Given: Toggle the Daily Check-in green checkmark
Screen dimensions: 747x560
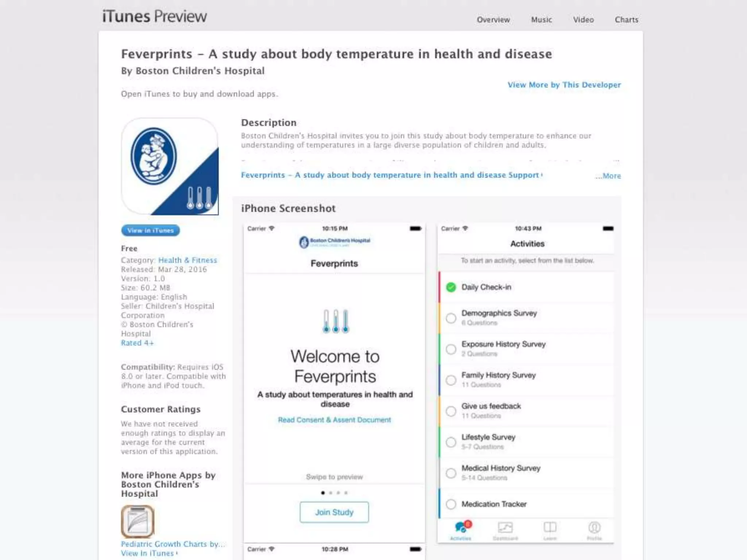Looking at the screenshot, I should (x=451, y=287).
